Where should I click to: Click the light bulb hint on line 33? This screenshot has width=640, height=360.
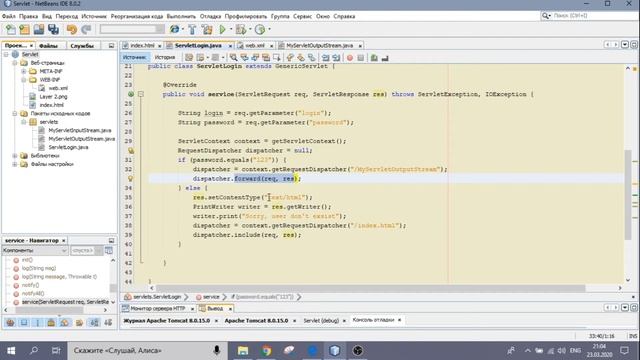(x=131, y=178)
